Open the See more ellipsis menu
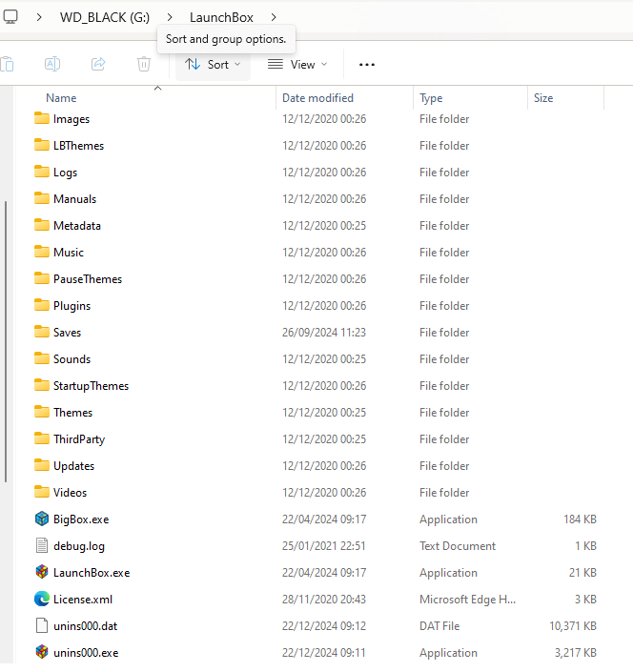The width and height of the screenshot is (633, 672). pyautogui.click(x=367, y=65)
